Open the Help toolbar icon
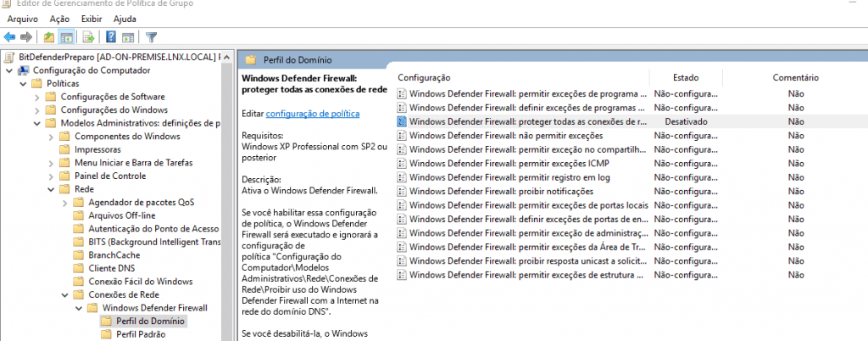Viewport: 868px width, 341px height. pos(111,37)
